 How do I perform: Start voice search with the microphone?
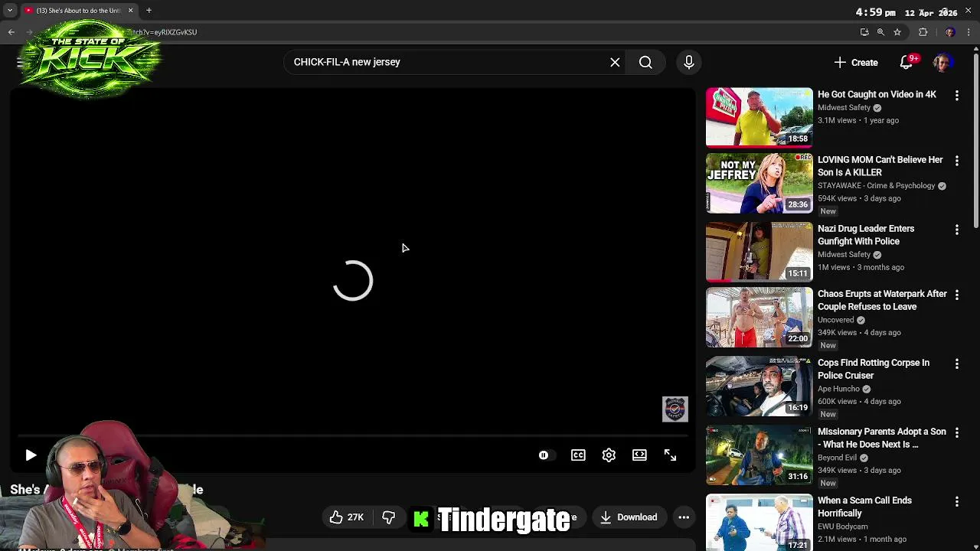[688, 62]
